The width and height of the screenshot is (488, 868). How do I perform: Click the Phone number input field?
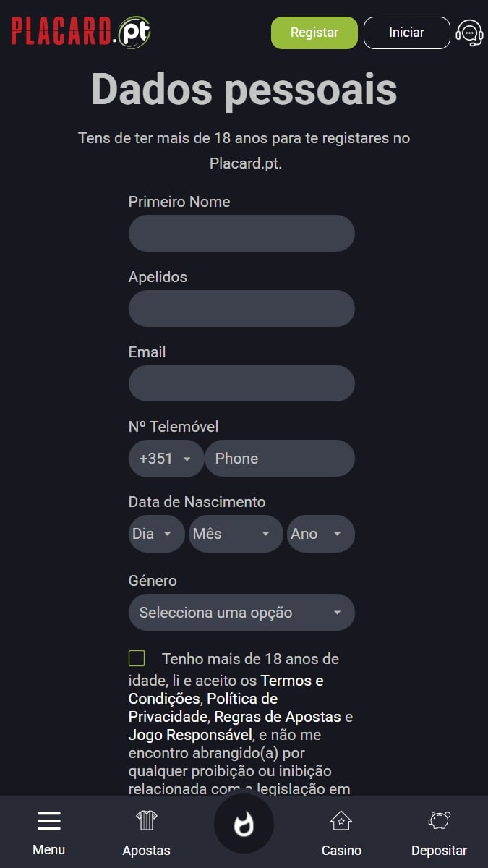coord(279,459)
